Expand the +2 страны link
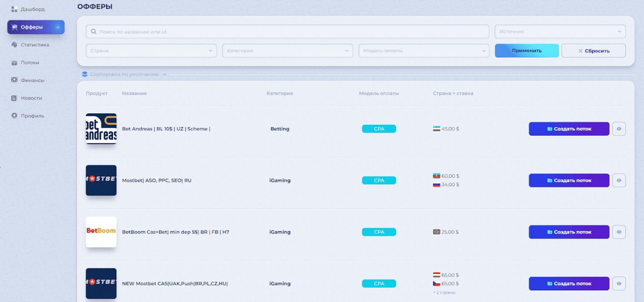The width and height of the screenshot is (644, 302). [444, 292]
